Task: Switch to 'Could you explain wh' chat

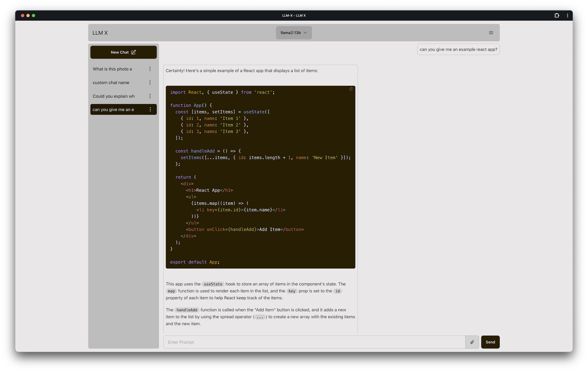Action: tap(114, 96)
